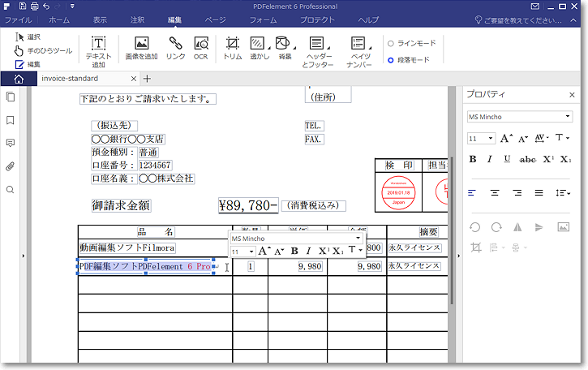Open the page thumbnails sidebar panel
Viewport: 588px width, 370px height.
point(11,97)
